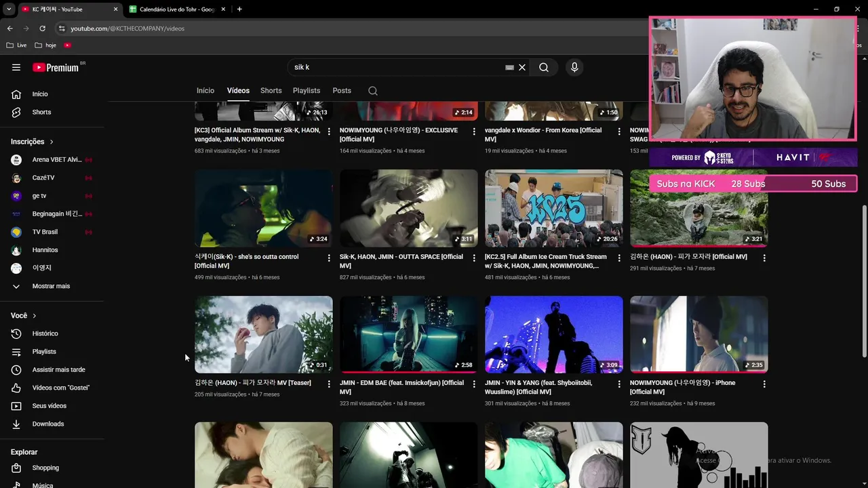Run search with magnifier button
868x488 pixels.
544,67
